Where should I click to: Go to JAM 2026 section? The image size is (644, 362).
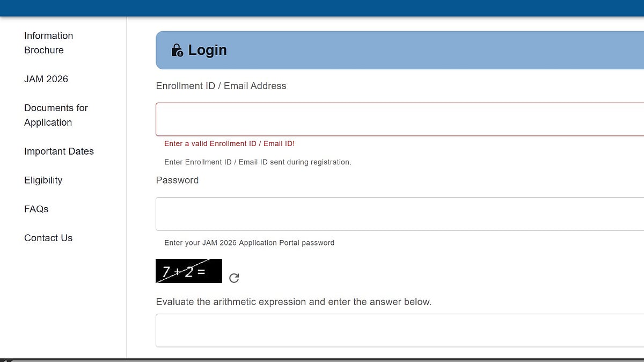[x=46, y=79]
